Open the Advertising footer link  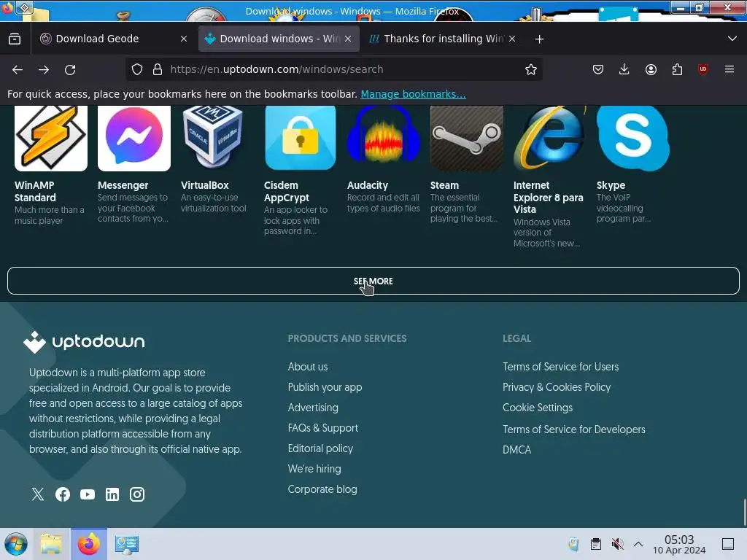pyautogui.click(x=313, y=408)
